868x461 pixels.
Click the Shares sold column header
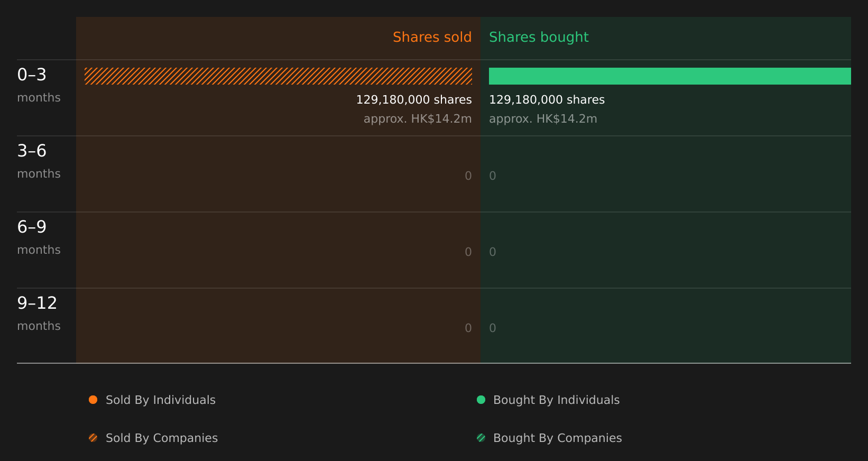point(432,37)
